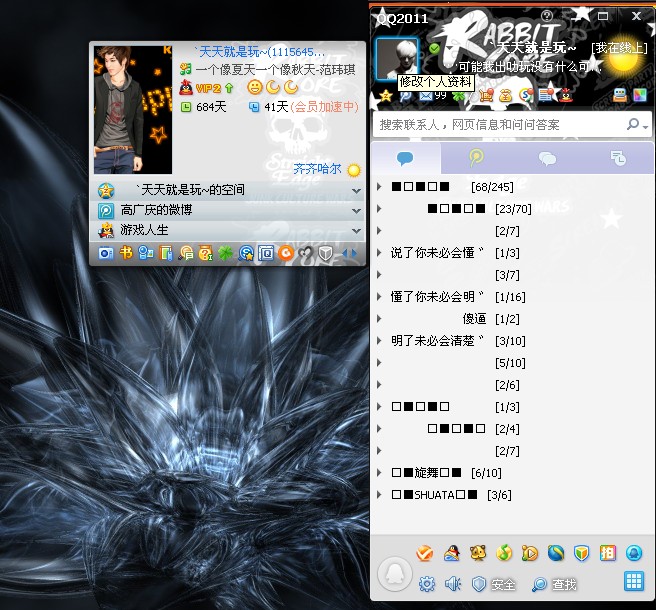Open the application manager grid icon
656x610 pixels.
[x=634, y=581]
